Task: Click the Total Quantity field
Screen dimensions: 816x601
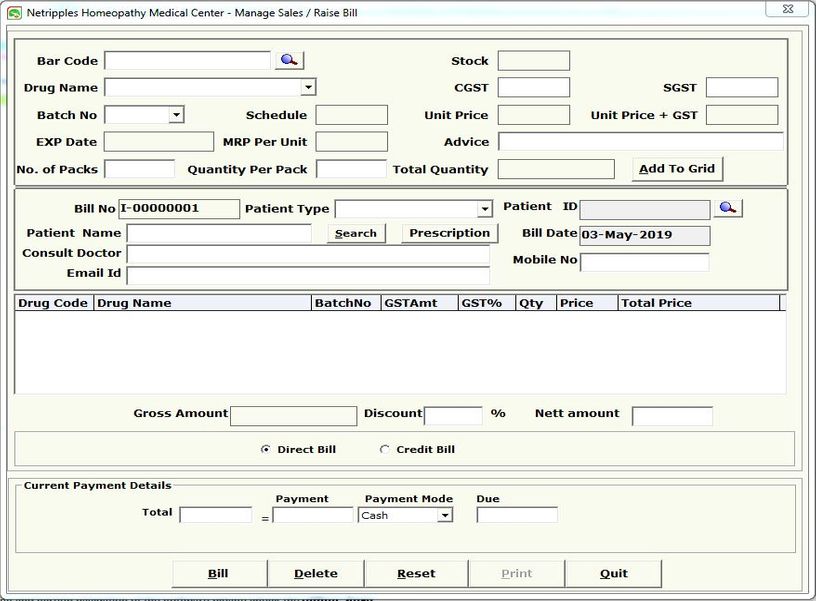Action: point(556,169)
